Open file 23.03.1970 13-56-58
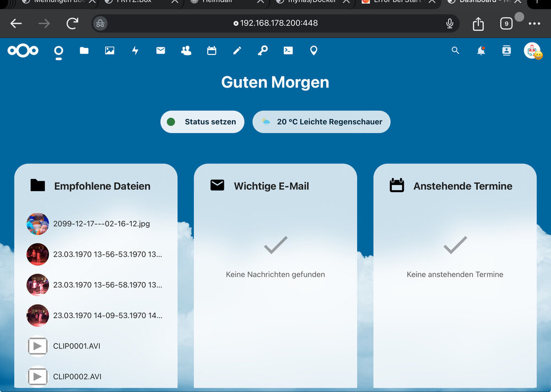 click(95, 285)
